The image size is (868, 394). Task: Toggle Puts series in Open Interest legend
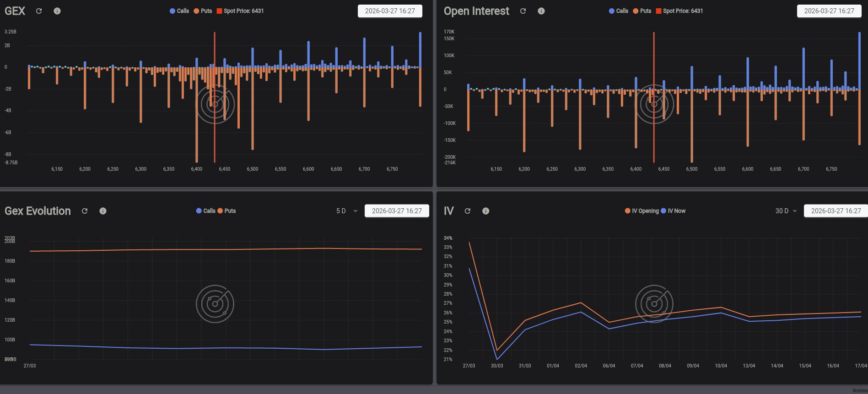[642, 11]
